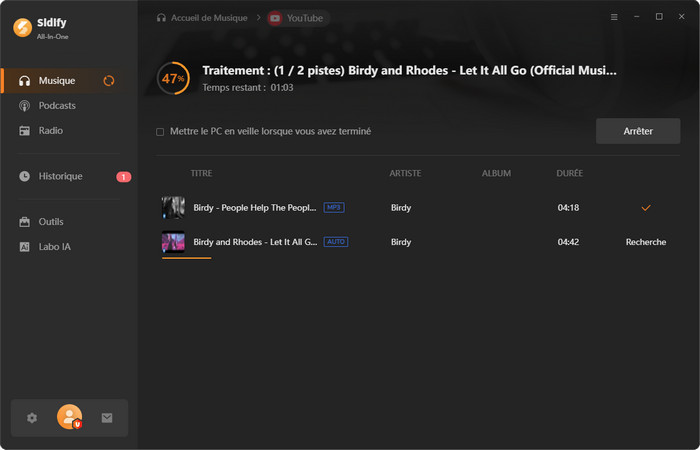Open the hamburger menu icon
The image size is (700, 450).
614,17
